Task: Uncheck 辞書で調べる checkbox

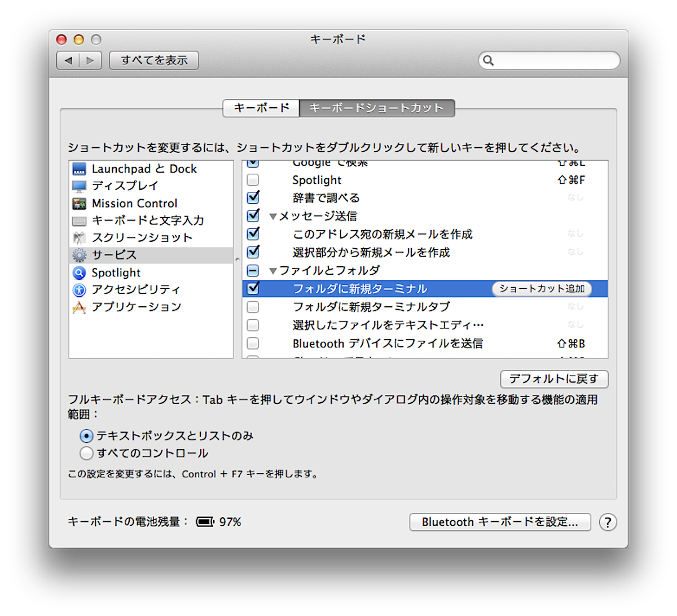Action: tap(253, 198)
